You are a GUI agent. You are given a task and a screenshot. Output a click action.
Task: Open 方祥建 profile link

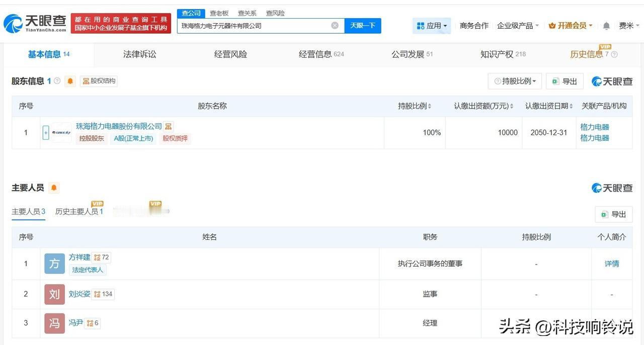pyautogui.click(x=79, y=257)
